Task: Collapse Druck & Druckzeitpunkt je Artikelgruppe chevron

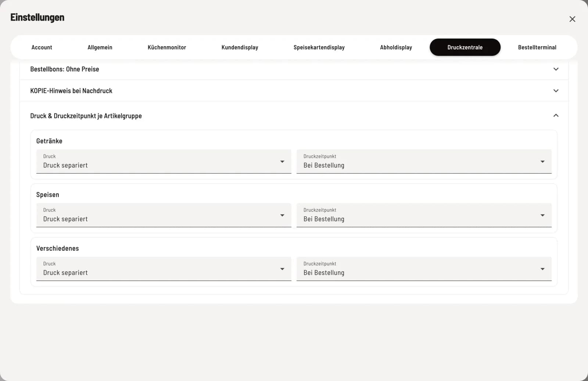Action: [x=556, y=115]
